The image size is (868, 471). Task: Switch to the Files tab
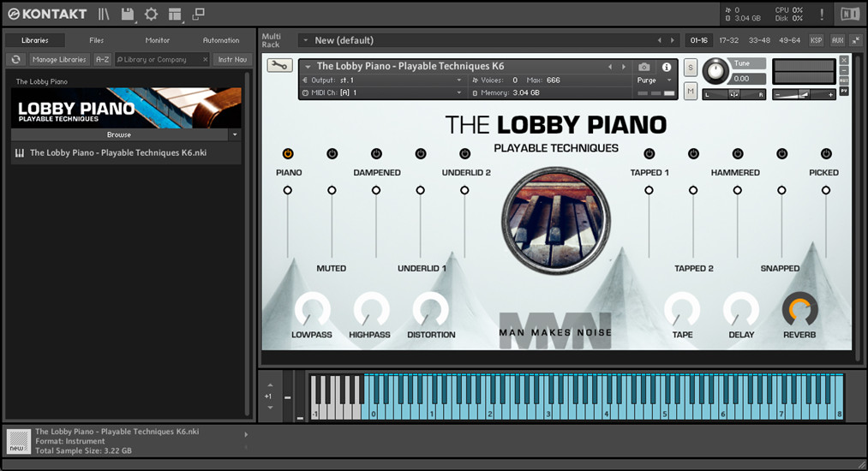pos(96,40)
